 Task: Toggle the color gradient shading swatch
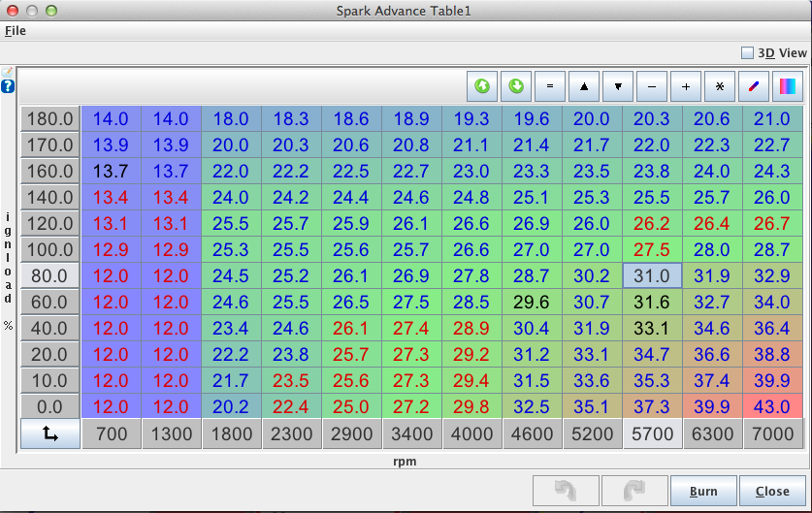(x=787, y=86)
